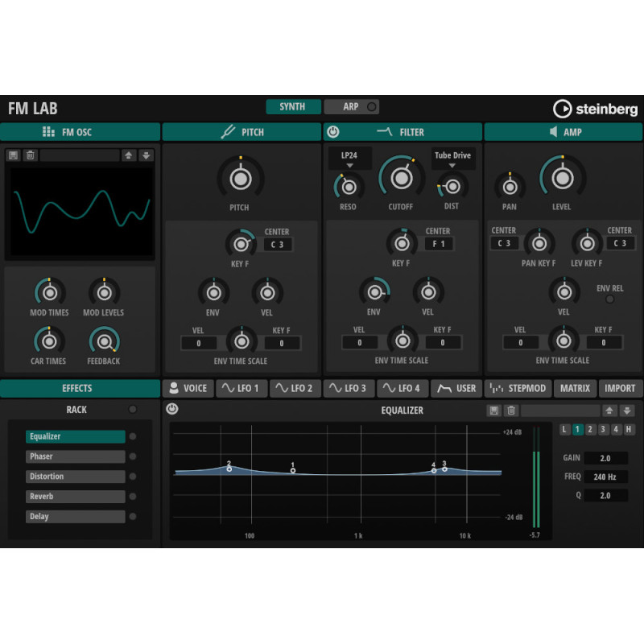This screenshot has width=644, height=644.
Task: Click the Steinberg logo
Action: click(596, 109)
